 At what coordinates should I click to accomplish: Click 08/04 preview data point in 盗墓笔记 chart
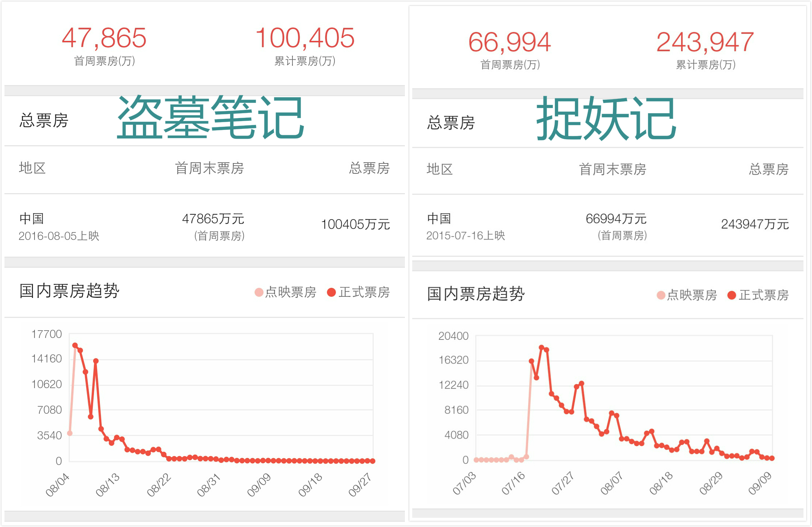pos(70,433)
